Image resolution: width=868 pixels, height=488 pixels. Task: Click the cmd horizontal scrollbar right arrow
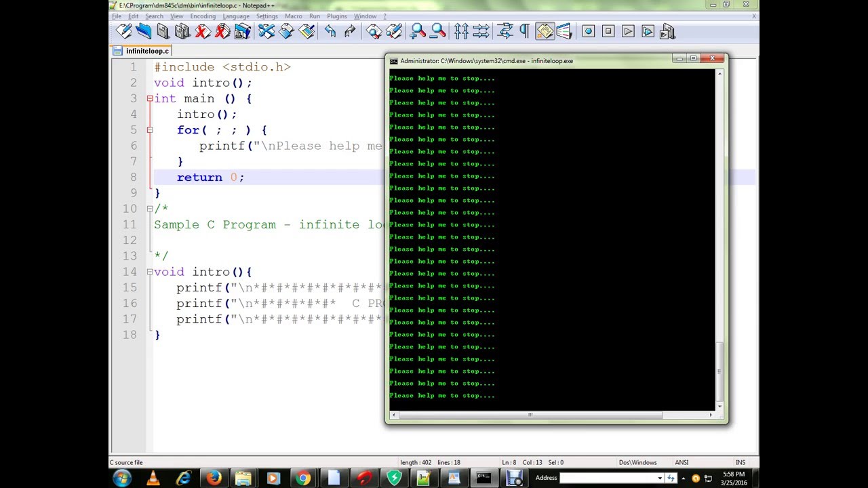pyautogui.click(x=711, y=415)
